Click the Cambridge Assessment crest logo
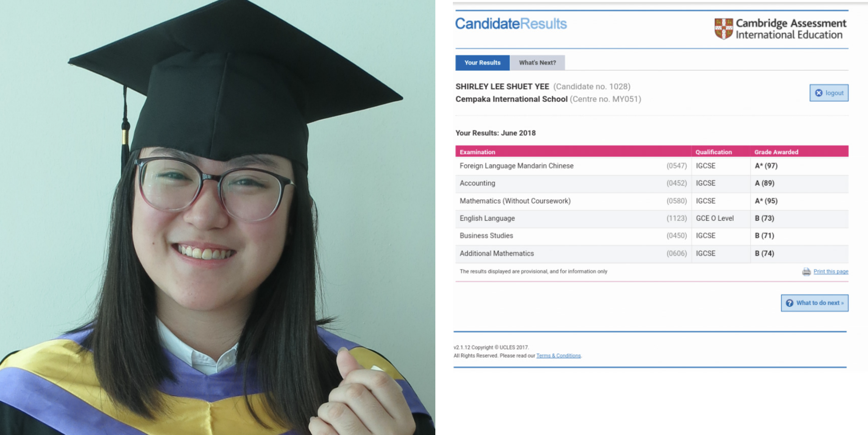The width and height of the screenshot is (868, 435). point(723,29)
